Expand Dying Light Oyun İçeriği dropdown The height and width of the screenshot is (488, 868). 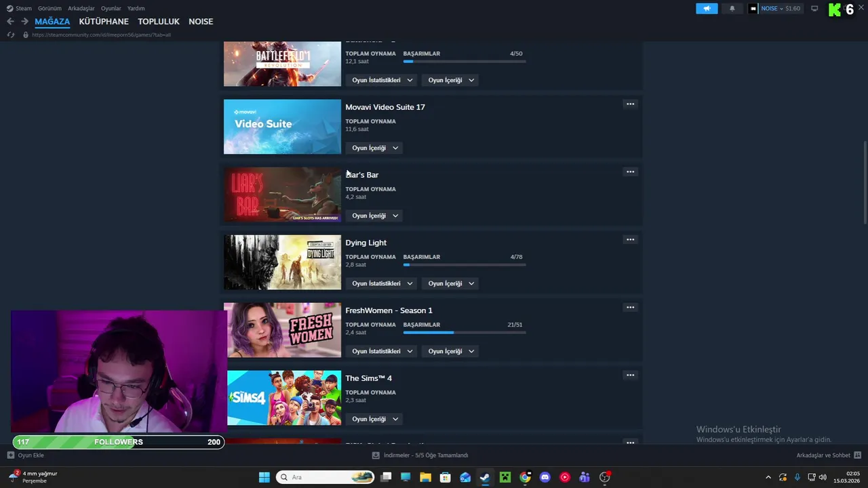tap(451, 283)
